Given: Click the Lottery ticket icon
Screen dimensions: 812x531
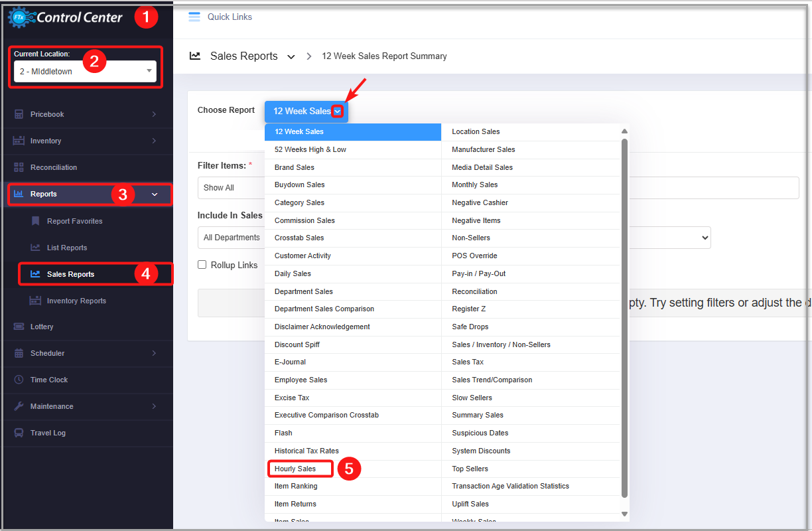Looking at the screenshot, I should [19, 327].
